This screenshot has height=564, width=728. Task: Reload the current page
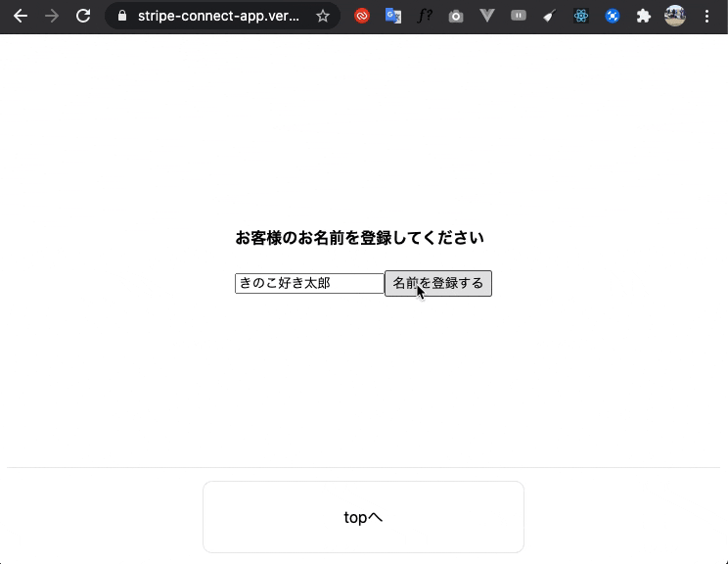(x=83, y=17)
